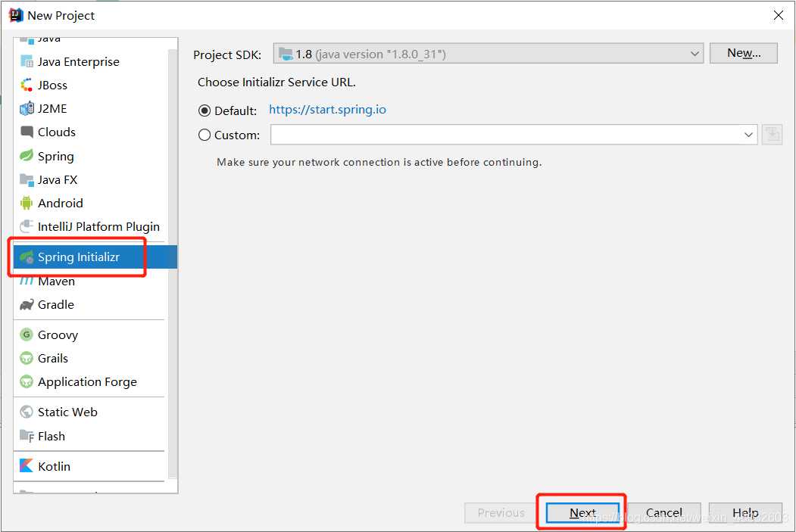This screenshot has width=796, height=532.
Task: Click the Clouds speech-bubble icon
Action: click(27, 132)
